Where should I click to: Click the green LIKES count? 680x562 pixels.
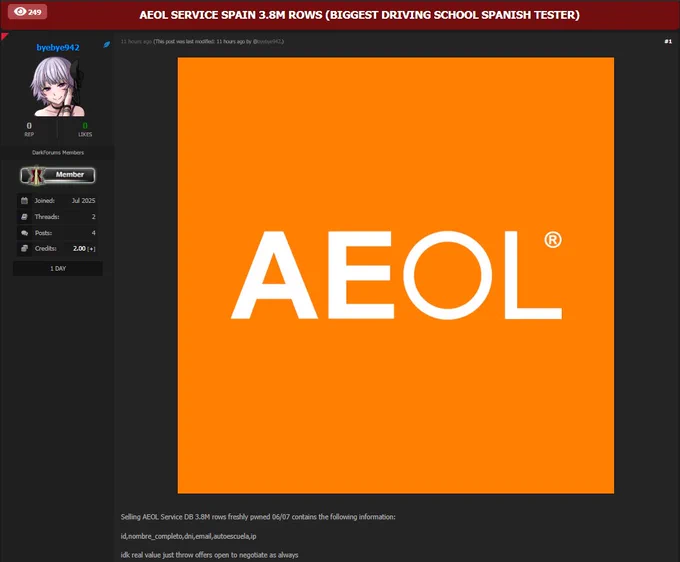(85, 126)
